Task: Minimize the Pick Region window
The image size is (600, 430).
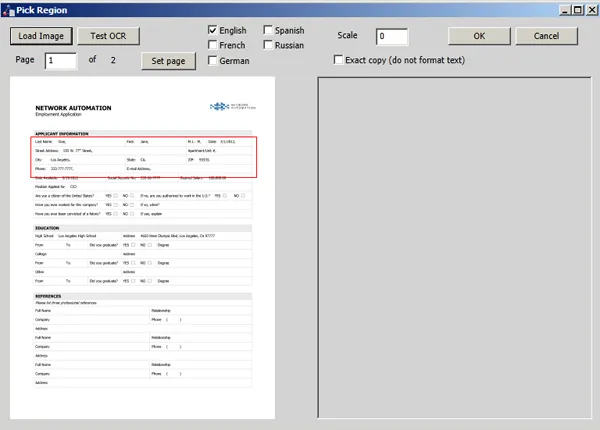Action: coord(564,8)
